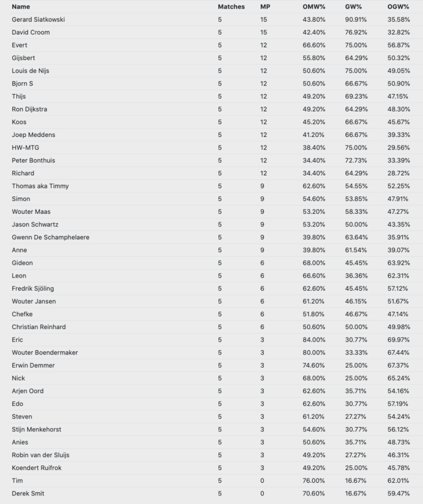Click Gwenn De Schamphelaere's name

(51, 237)
